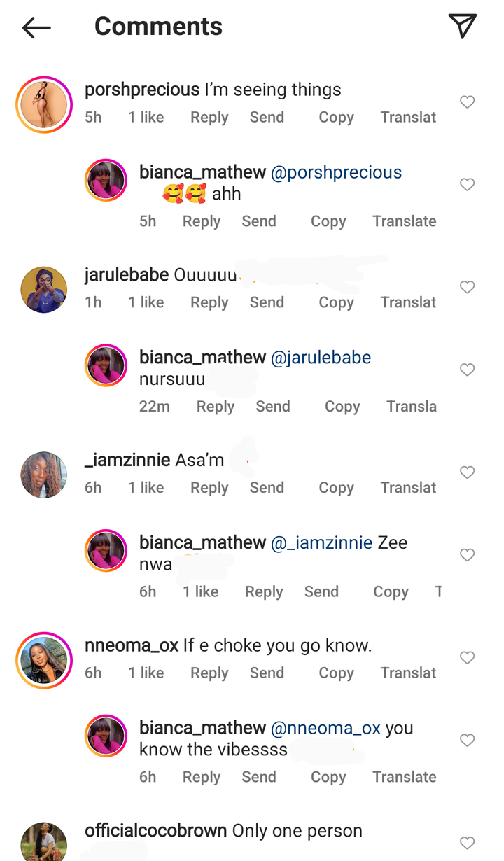
Task: View 1 like on nneoma_ox's comment
Action: [x=146, y=673]
